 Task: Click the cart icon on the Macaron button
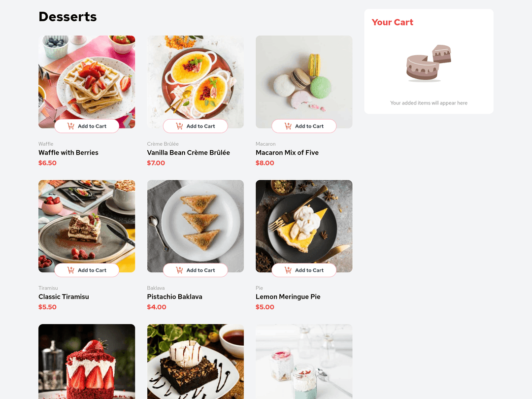pos(288,126)
